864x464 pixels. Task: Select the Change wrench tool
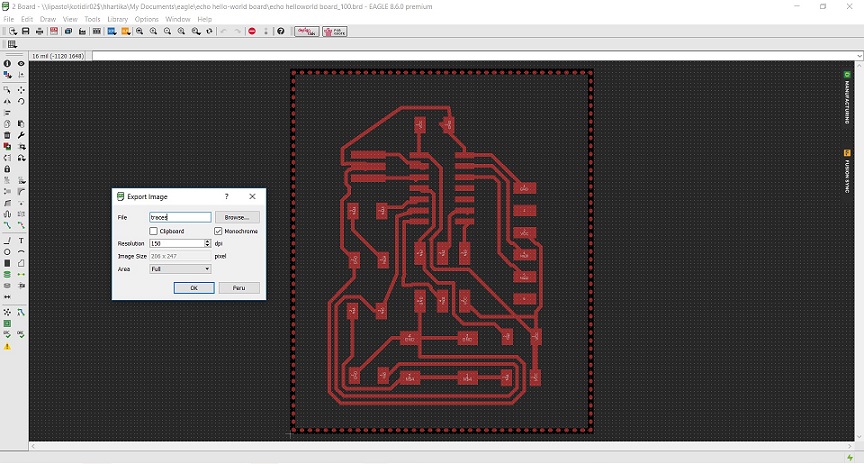click(21, 135)
